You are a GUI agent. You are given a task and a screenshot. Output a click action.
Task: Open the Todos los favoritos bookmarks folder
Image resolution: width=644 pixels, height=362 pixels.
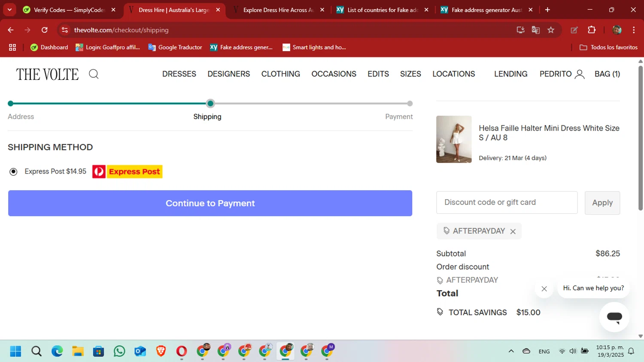(608, 47)
